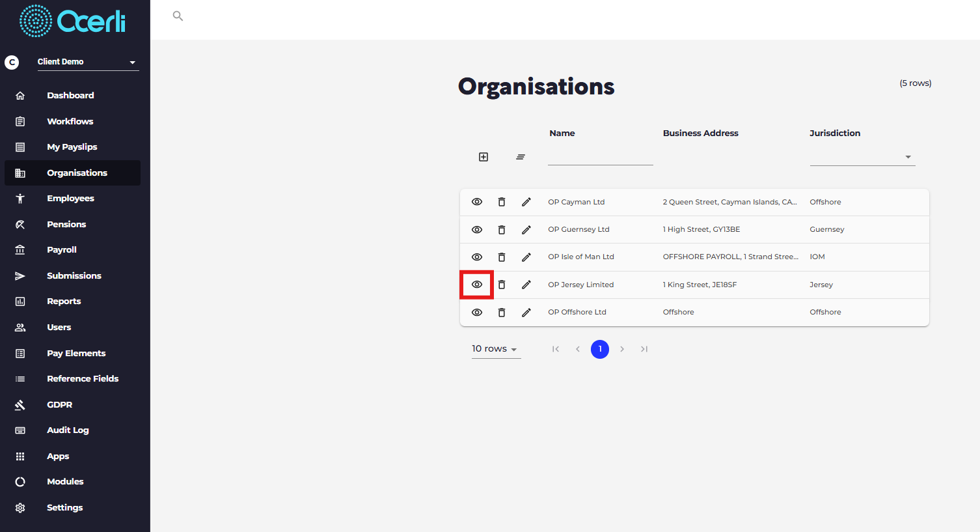Edit OP Isle of Man Ltd

pyautogui.click(x=526, y=257)
